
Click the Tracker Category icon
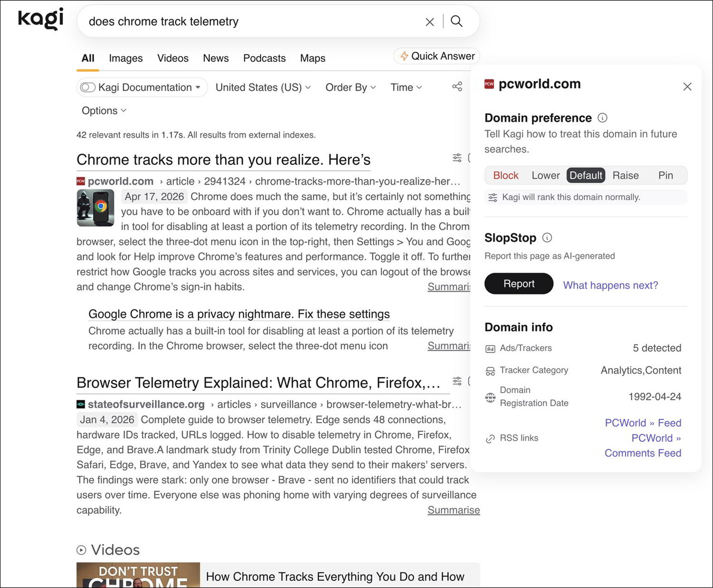(490, 371)
